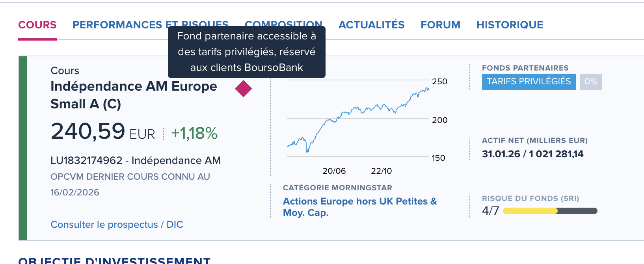Open the COMPOSITION tab
The height and width of the screenshot is (264, 644).
coord(283,23)
